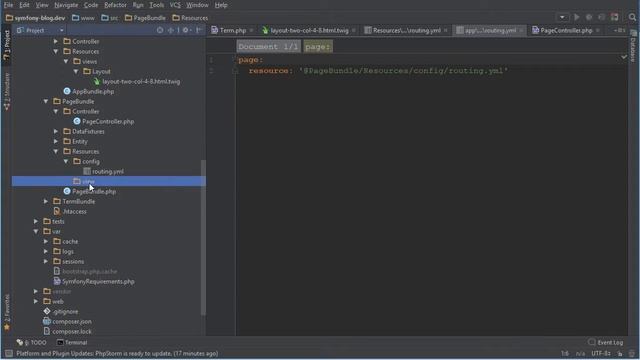Open Search Everywhere magnifier icon
The image size is (640, 360).
point(632,17)
